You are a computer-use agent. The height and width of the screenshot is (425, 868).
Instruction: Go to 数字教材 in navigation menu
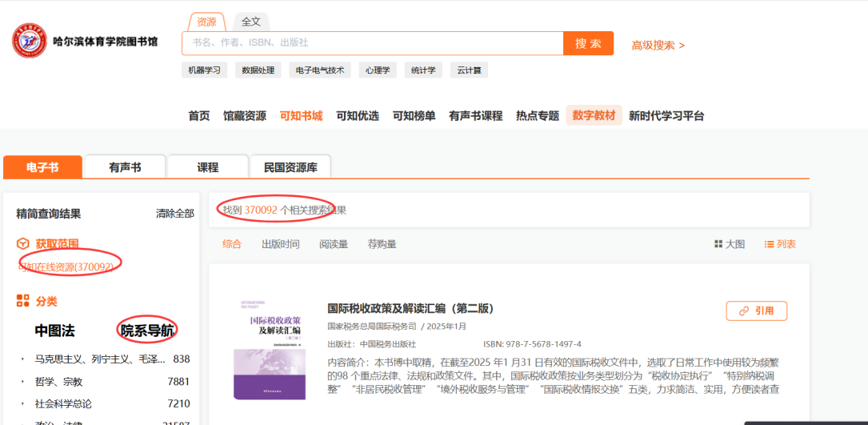(594, 115)
